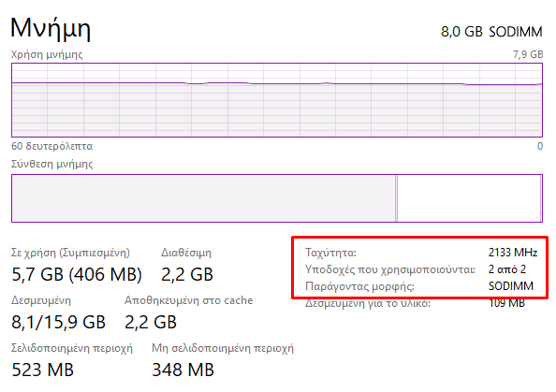This screenshot has width=556, height=392.
Task: Select the 348 MB non-paged pool value
Action: click(x=183, y=370)
